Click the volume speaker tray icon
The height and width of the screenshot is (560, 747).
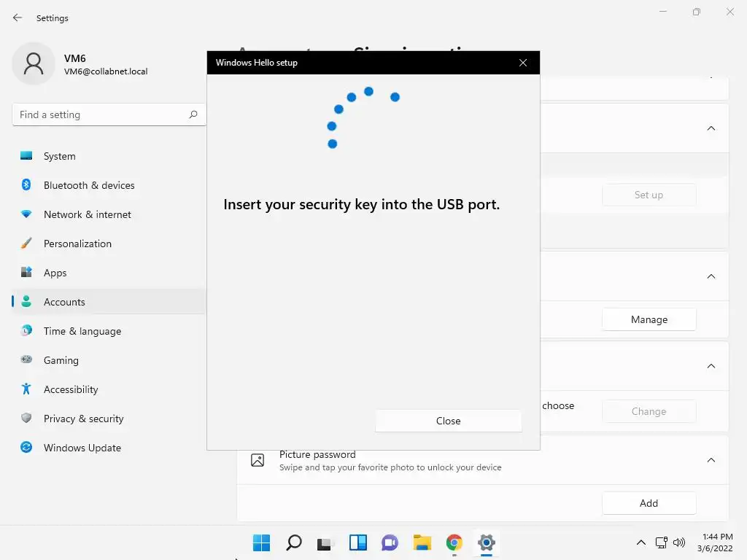(x=679, y=542)
